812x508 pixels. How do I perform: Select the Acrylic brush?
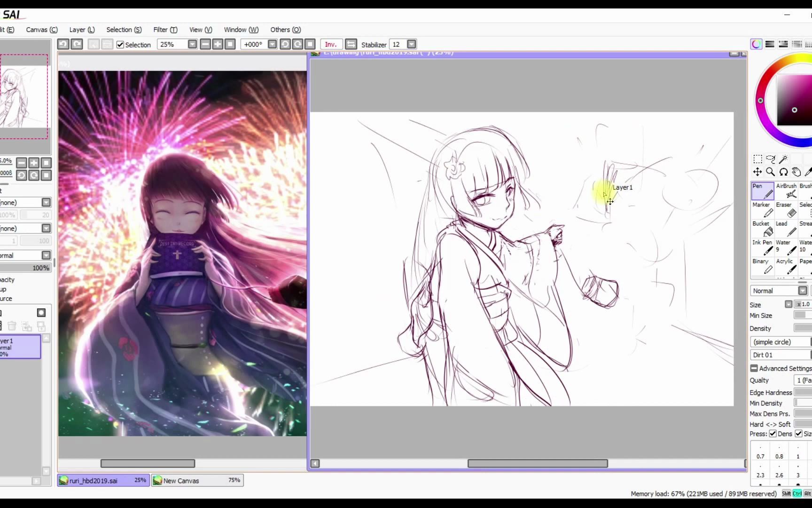click(x=786, y=266)
